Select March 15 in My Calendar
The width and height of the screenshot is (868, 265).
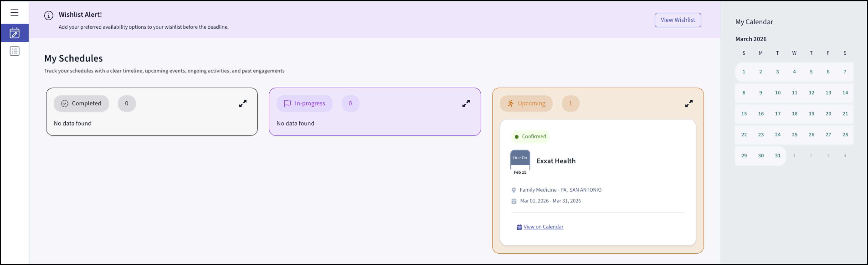(744, 114)
